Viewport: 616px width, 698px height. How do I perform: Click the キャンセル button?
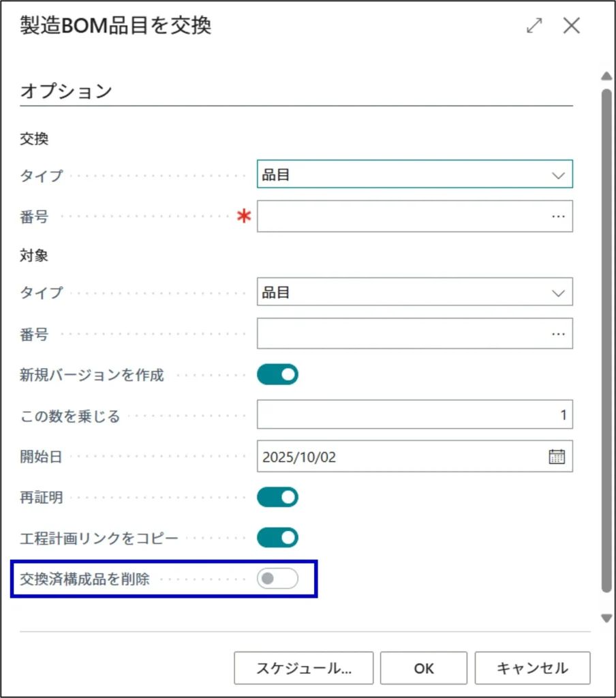click(532, 668)
